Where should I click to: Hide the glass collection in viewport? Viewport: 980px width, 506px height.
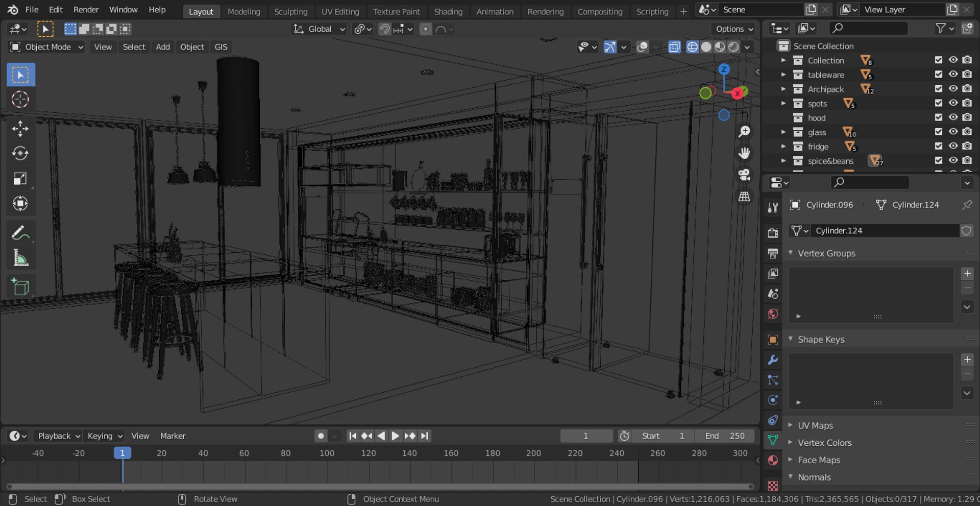pos(953,132)
